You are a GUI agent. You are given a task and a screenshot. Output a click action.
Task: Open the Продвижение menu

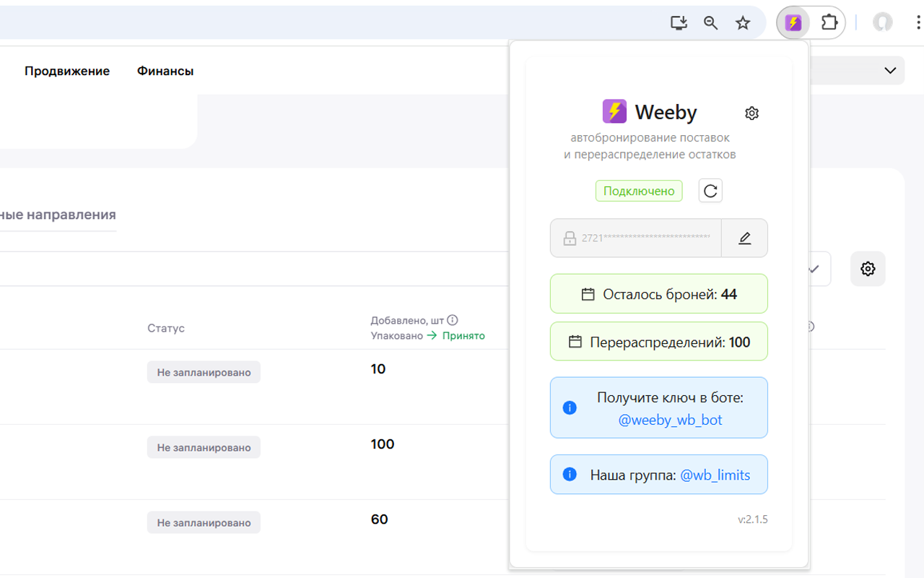click(67, 71)
